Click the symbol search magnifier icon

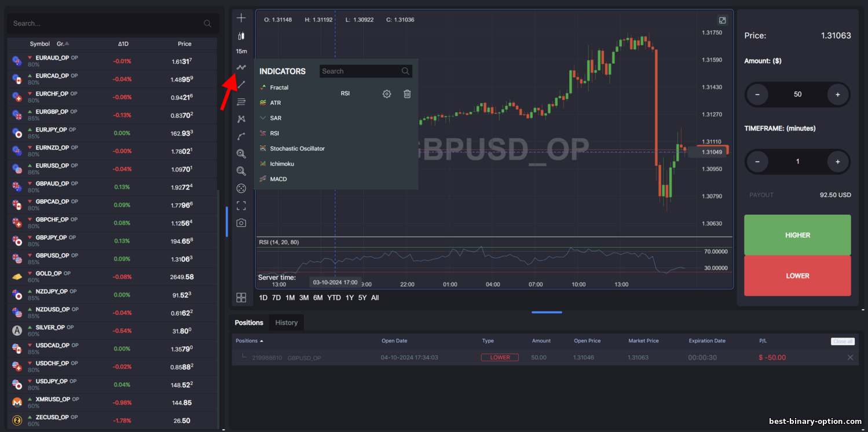pyautogui.click(x=208, y=24)
